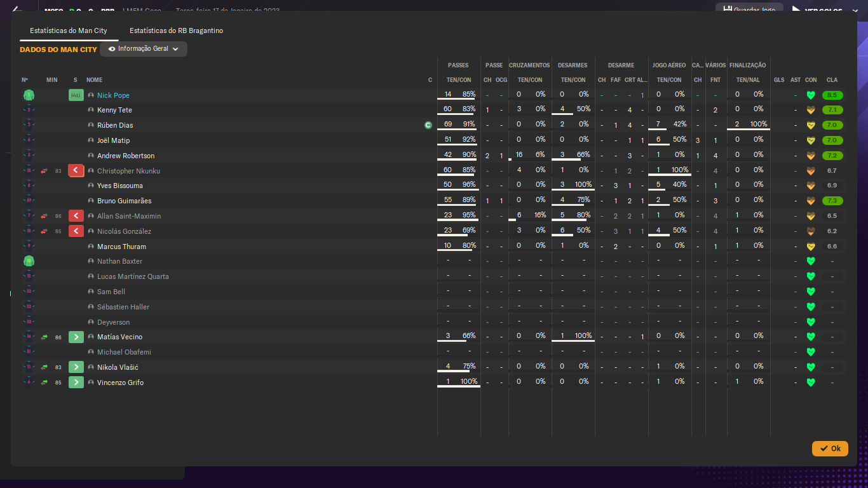Click profile icon next to Yves Bissouma

coord(91,186)
